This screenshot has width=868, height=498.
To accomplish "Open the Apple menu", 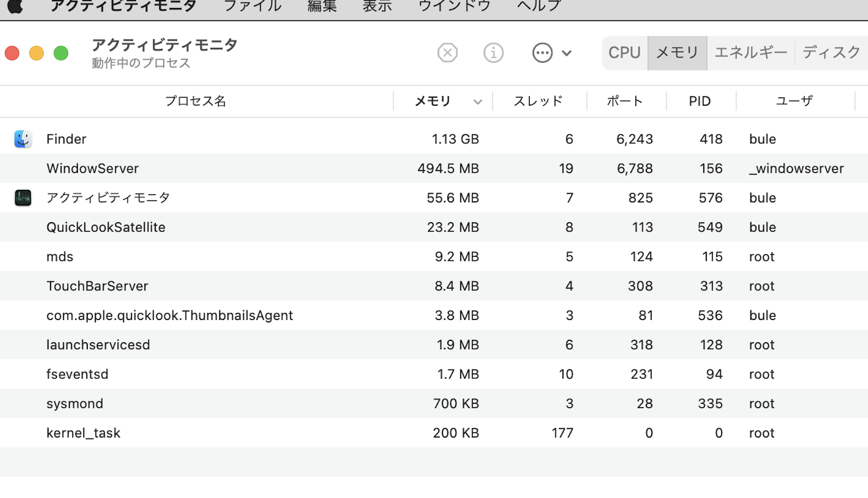I will point(15,6).
